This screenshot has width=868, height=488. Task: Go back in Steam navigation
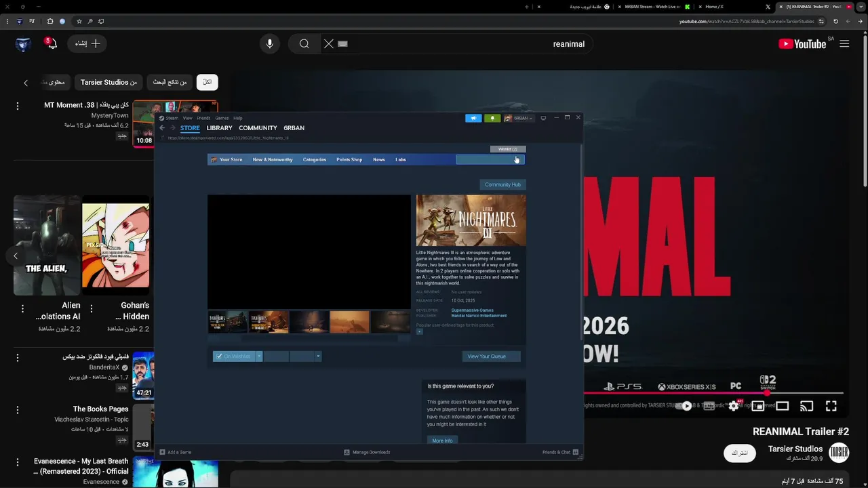coord(162,128)
